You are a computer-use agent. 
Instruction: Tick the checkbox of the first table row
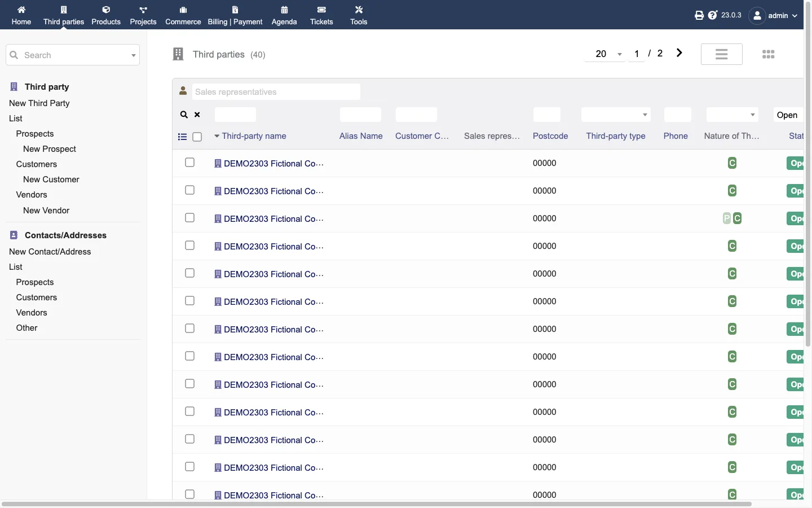[190, 163]
